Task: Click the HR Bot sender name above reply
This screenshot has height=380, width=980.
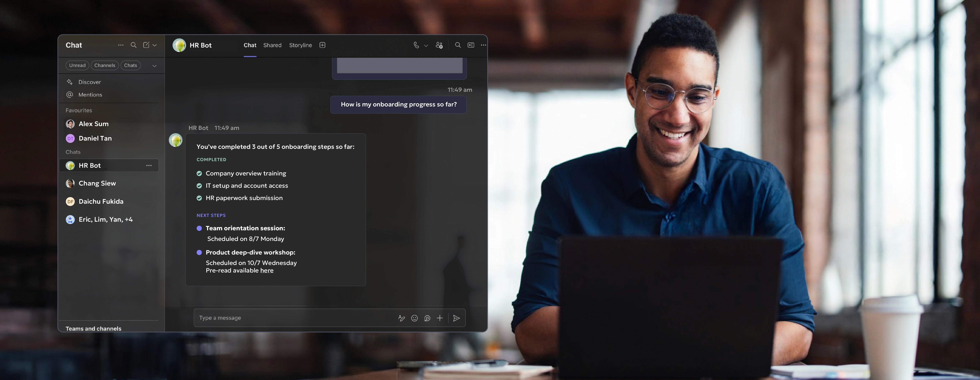Action: [x=198, y=128]
